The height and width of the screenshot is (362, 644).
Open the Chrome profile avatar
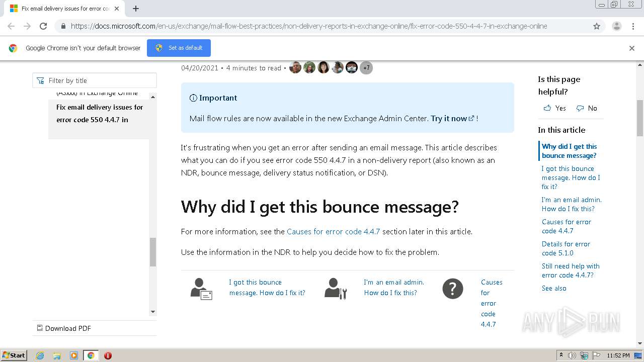(616, 26)
